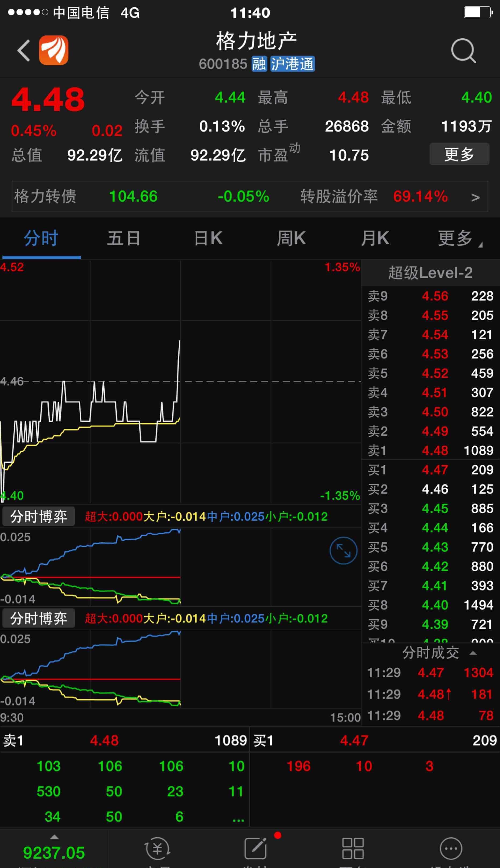Open the orange app logo icon

tap(54, 50)
